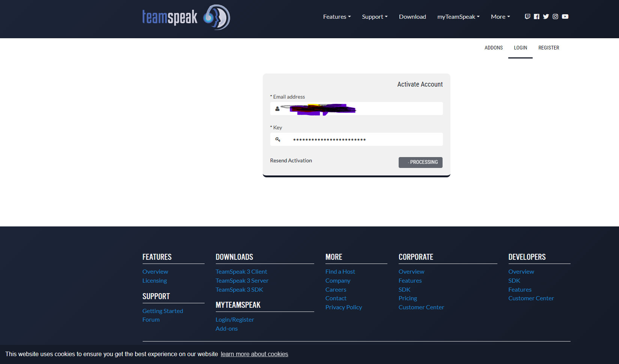Open learn more about cookies link

[x=254, y=354]
